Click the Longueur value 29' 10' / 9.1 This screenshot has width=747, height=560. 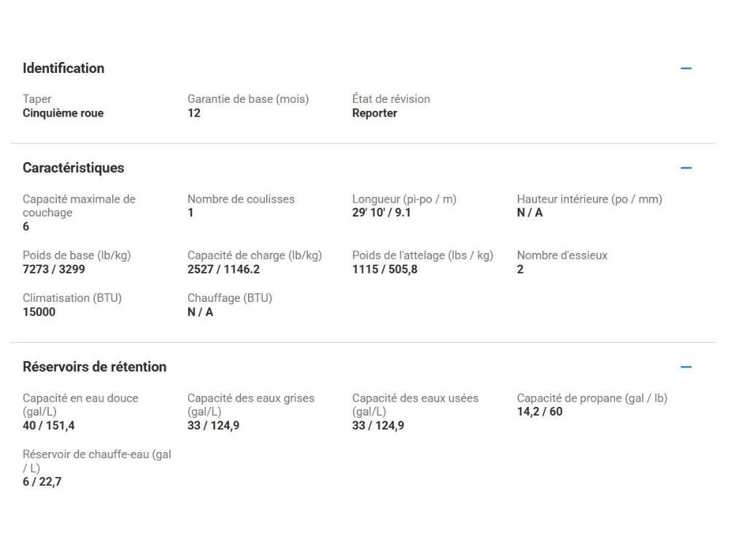point(382,213)
